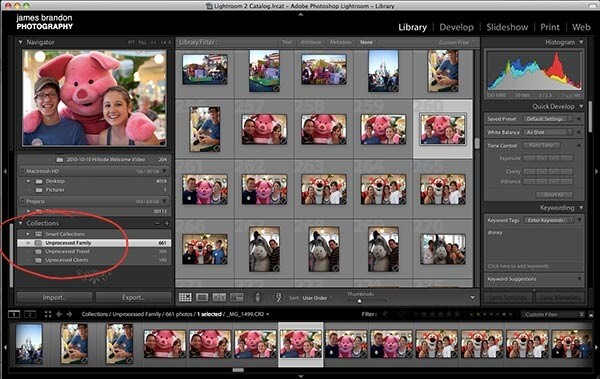Click the 'Click here to add keywords' field
The height and width of the screenshot is (379, 600).
pos(518,266)
